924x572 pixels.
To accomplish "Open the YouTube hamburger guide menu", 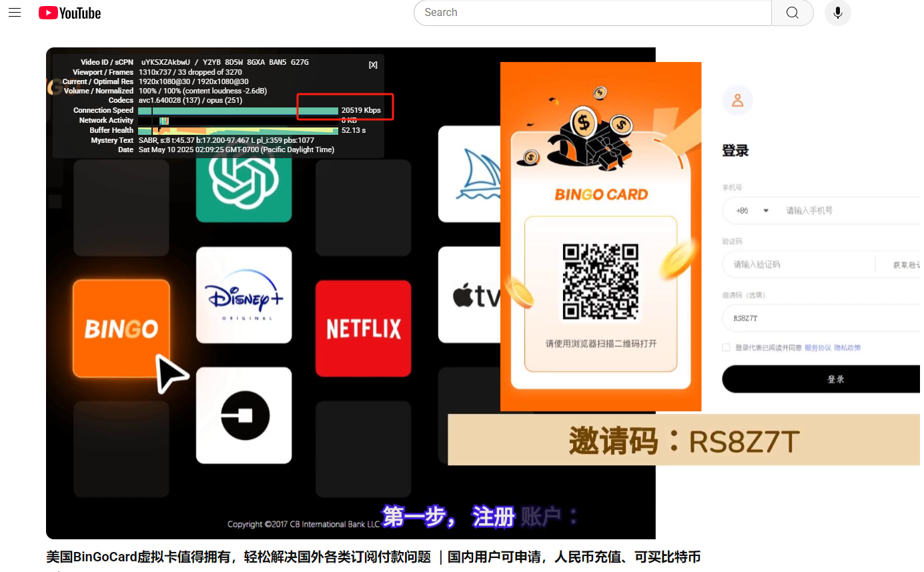I will (15, 13).
